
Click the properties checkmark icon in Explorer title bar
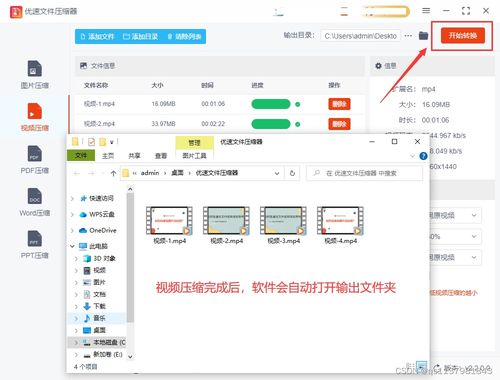[x=91, y=142]
